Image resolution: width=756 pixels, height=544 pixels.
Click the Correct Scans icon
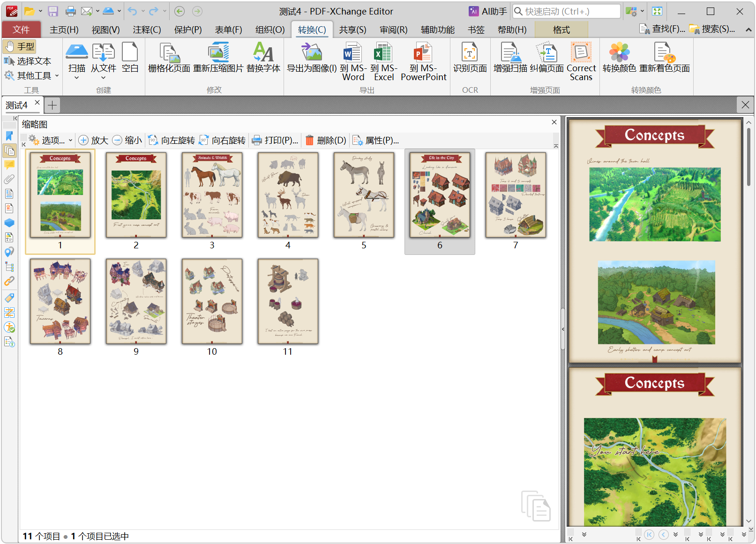581,61
